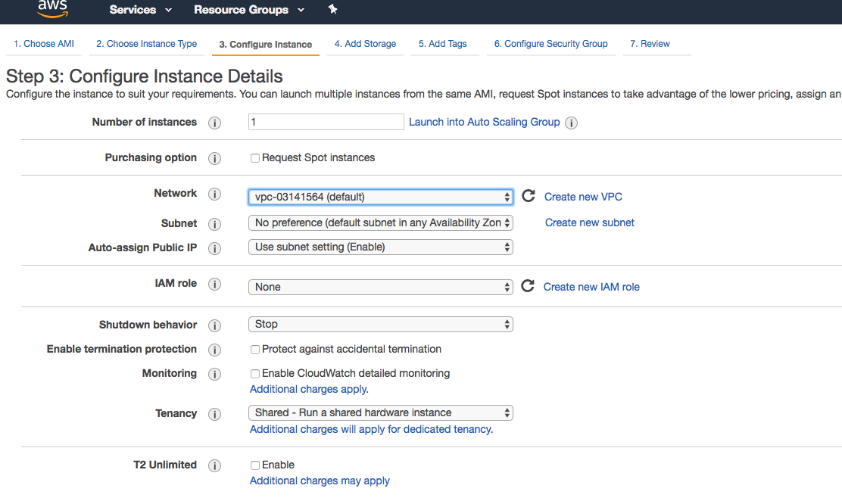
Task: Click the IAM role field label
Action: click(176, 283)
